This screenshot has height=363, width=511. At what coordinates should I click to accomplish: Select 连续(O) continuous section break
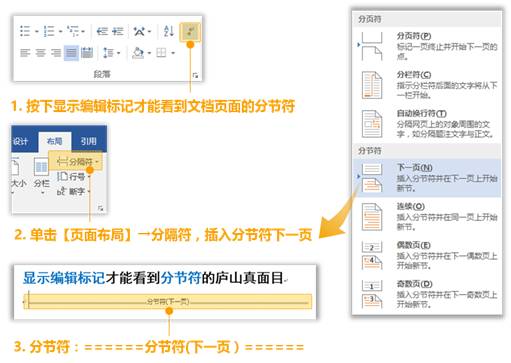(427, 217)
